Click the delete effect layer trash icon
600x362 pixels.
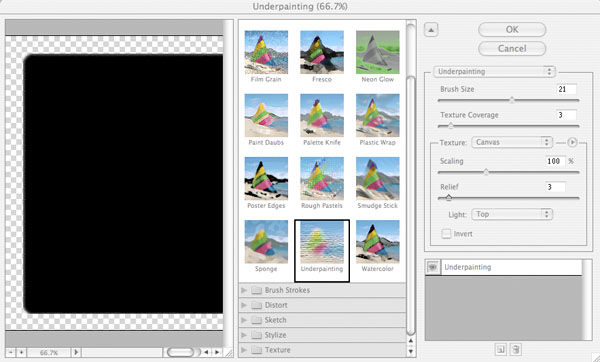click(x=515, y=349)
